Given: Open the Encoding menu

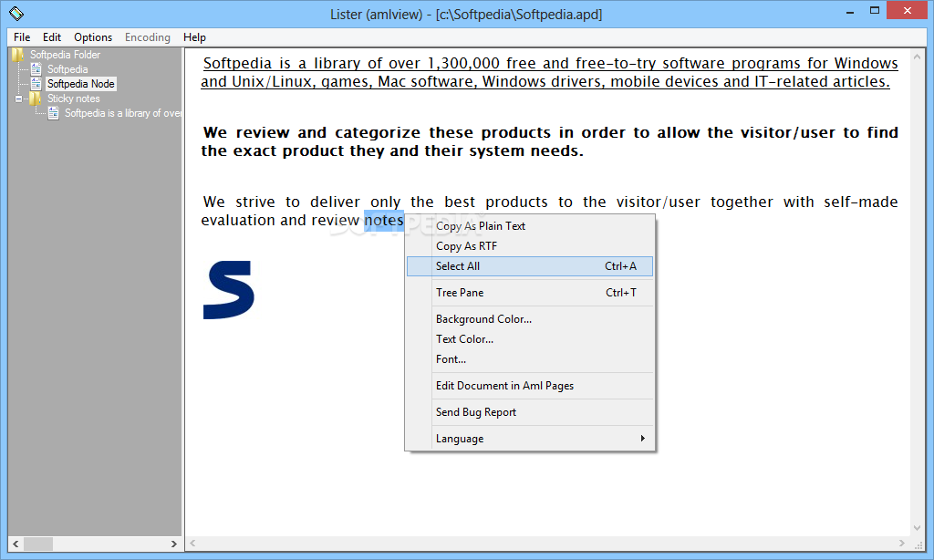Looking at the screenshot, I should pyautogui.click(x=147, y=36).
